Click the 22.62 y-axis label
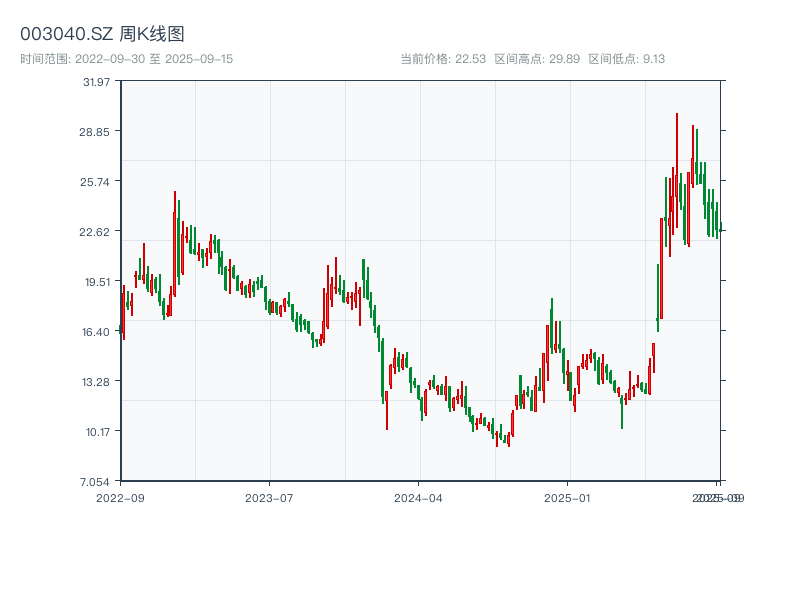 [98, 231]
